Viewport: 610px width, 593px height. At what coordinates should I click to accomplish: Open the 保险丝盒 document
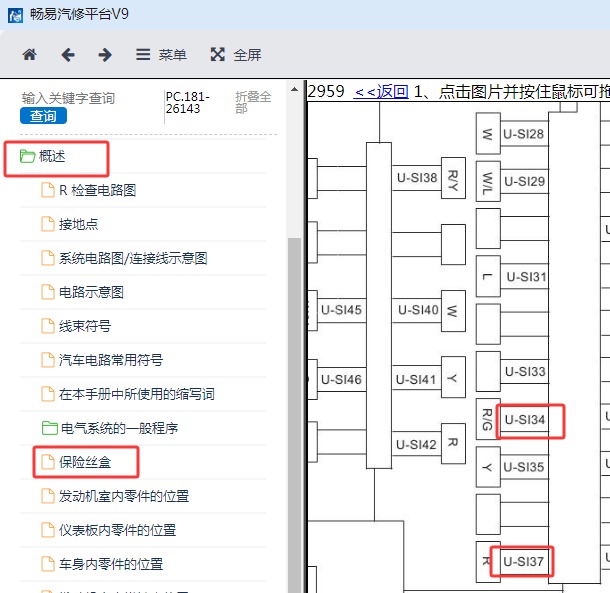[x=85, y=462]
